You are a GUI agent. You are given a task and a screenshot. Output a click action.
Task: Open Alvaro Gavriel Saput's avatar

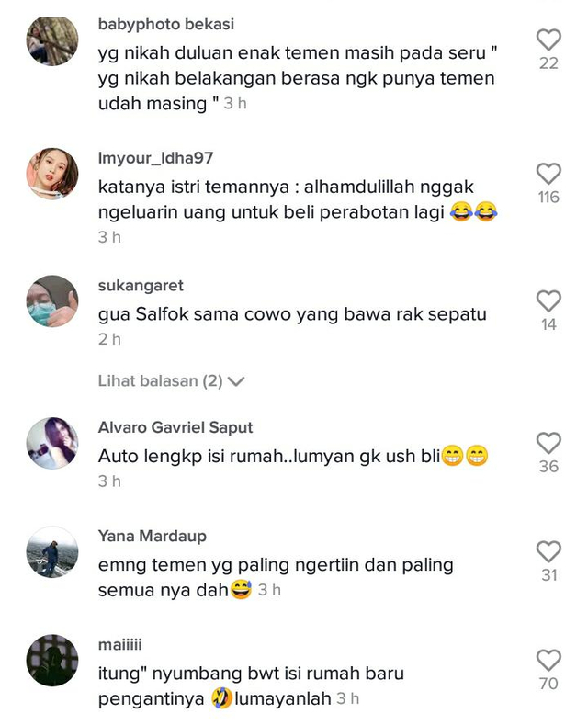pos(51,443)
